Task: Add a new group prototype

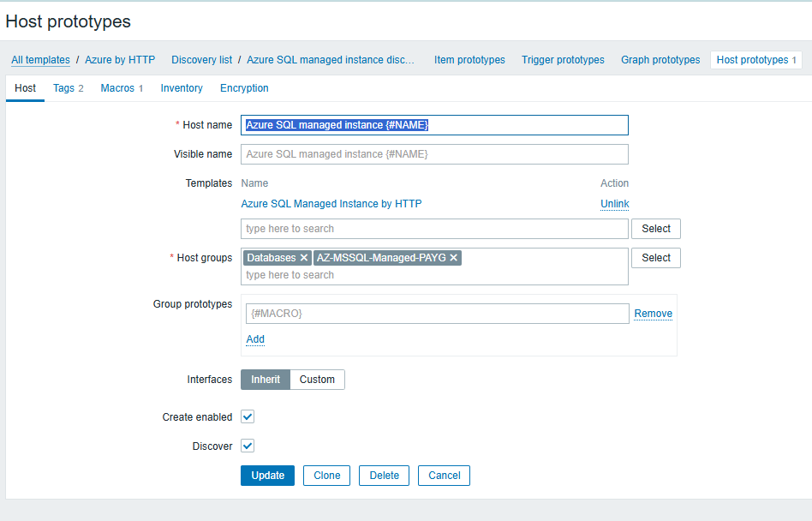Action: [x=255, y=339]
